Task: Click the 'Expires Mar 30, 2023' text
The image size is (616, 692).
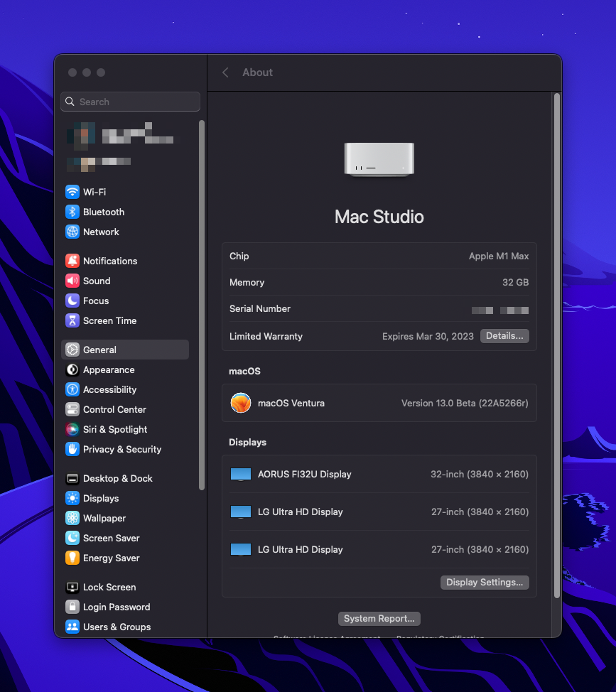Action: pyautogui.click(x=428, y=336)
